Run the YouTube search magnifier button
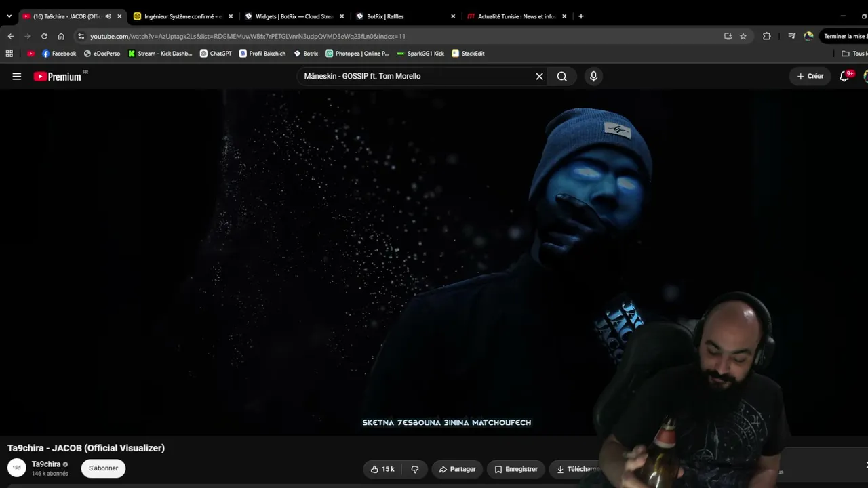Screen dimensions: 868x488 [x=562, y=77]
